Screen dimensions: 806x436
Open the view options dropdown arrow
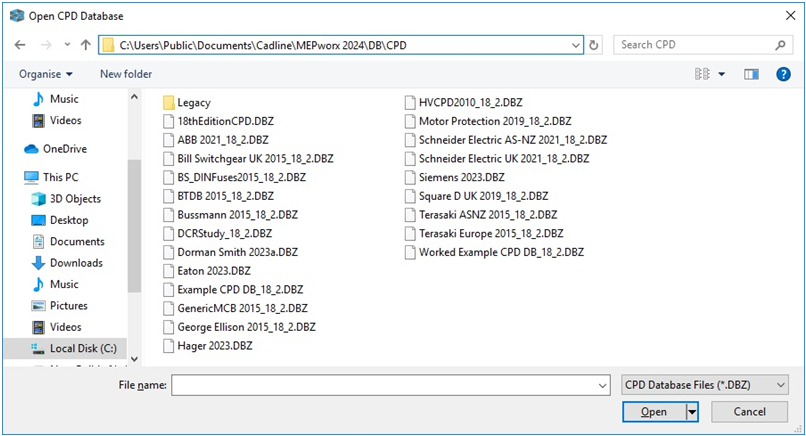[x=722, y=75]
